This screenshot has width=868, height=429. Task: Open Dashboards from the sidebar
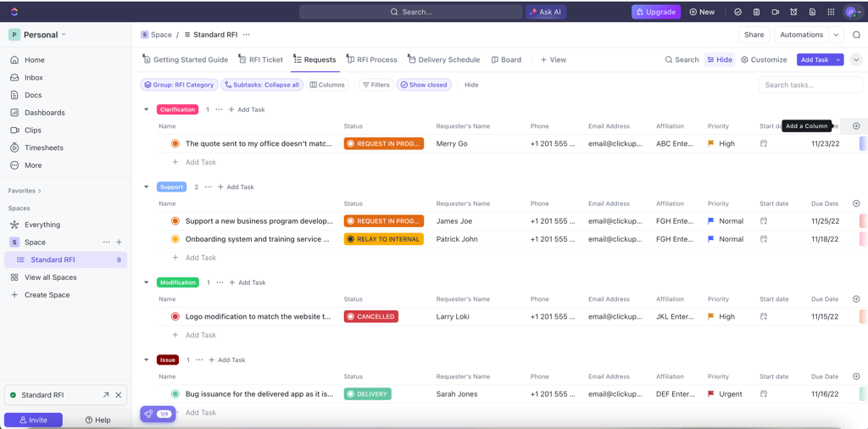coord(44,113)
